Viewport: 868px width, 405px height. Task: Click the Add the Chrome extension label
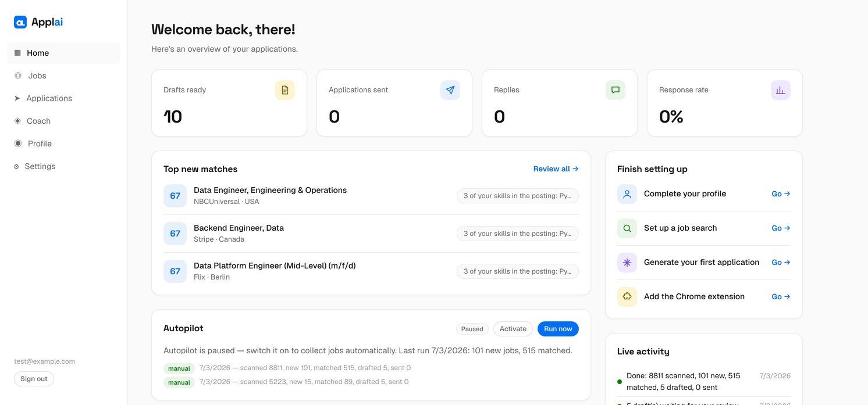[x=694, y=297]
